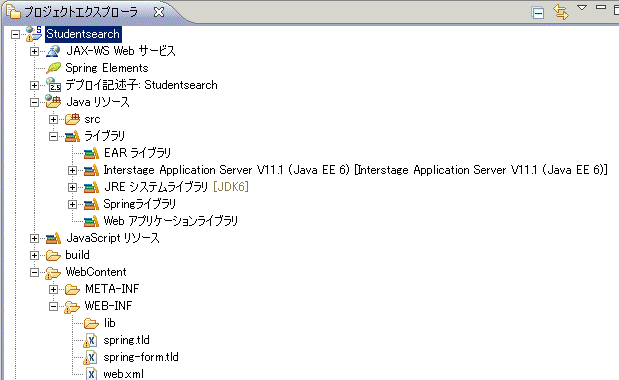Select JAX-WS Web サービス entry
The height and width of the screenshot is (380, 619).
coord(120,51)
